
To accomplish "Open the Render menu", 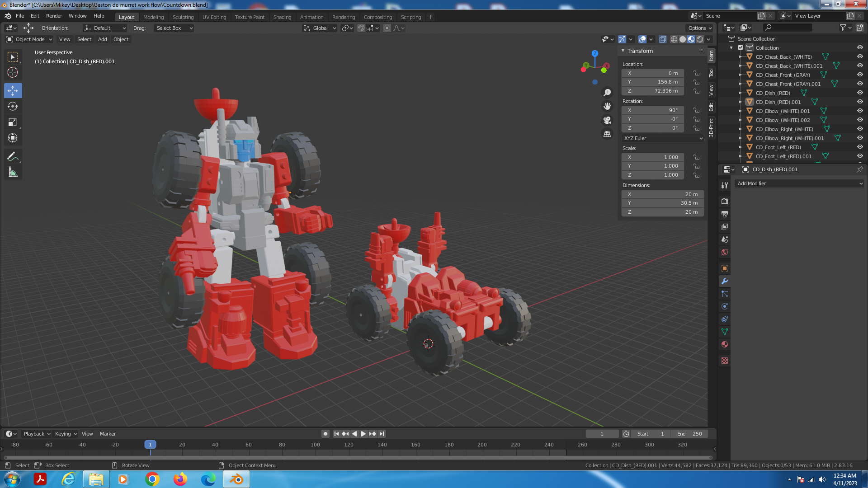I will (x=54, y=16).
